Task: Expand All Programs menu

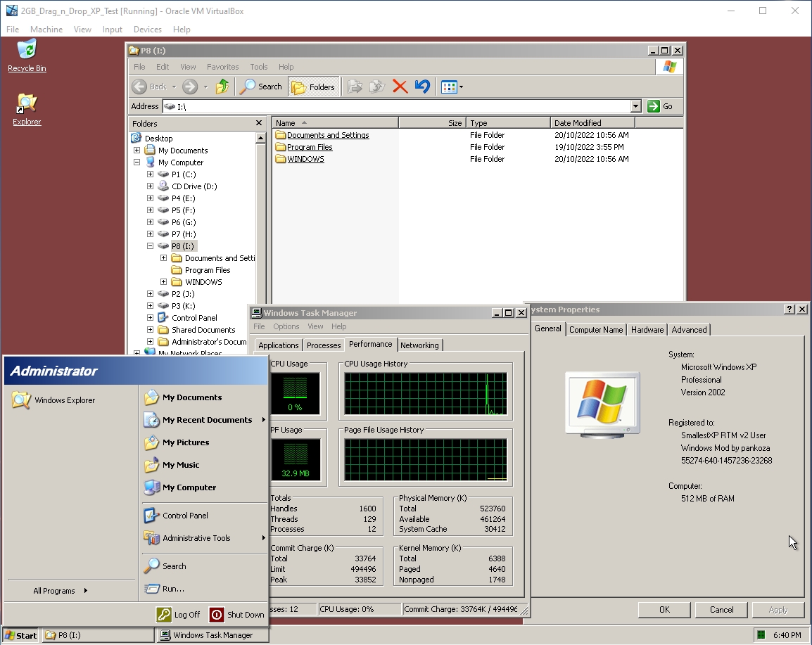Action: [x=61, y=591]
